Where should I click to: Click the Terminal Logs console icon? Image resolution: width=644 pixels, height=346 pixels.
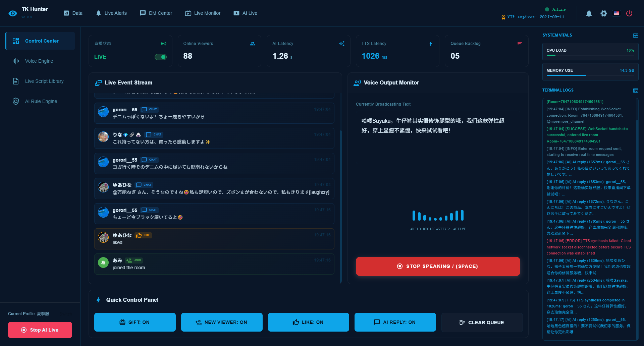pyautogui.click(x=635, y=91)
